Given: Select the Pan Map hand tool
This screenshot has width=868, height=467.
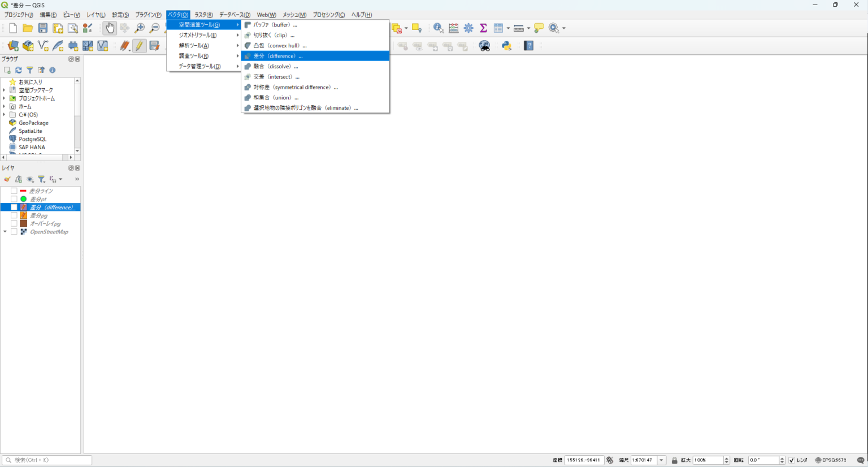Looking at the screenshot, I should pyautogui.click(x=110, y=28).
